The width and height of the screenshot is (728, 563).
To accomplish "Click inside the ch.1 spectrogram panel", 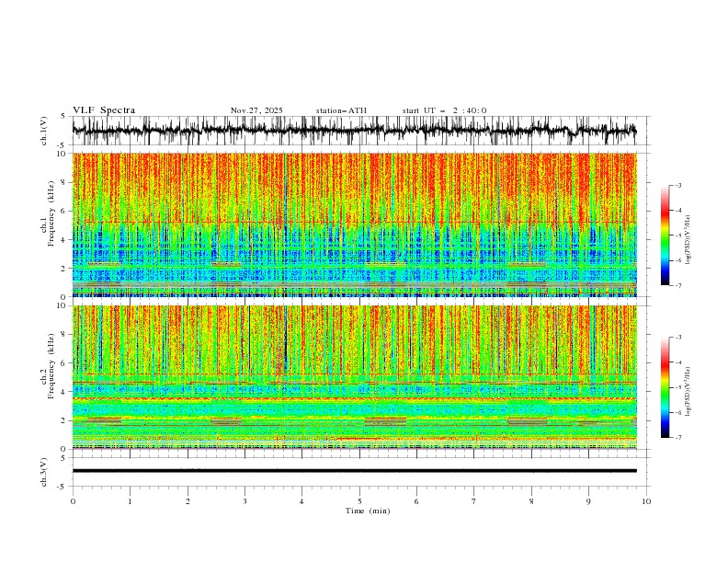I will [354, 224].
